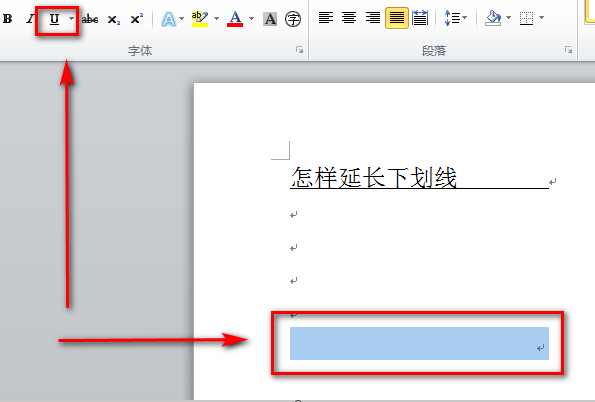Expand Text Effects dropdown arrow
595x402 pixels.
click(181, 18)
